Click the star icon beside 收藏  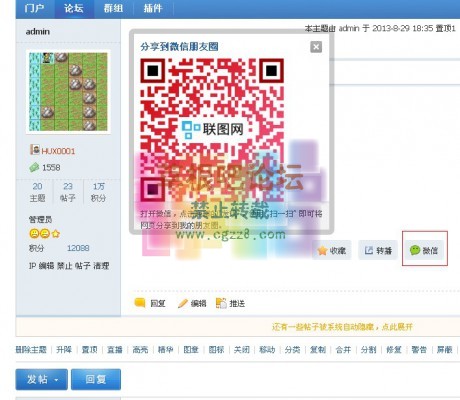coord(322,250)
